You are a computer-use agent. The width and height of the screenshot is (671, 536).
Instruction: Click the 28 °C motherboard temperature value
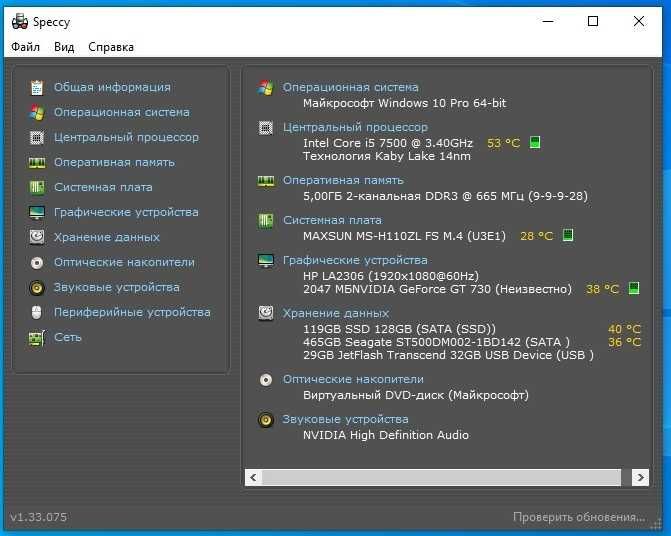click(537, 236)
